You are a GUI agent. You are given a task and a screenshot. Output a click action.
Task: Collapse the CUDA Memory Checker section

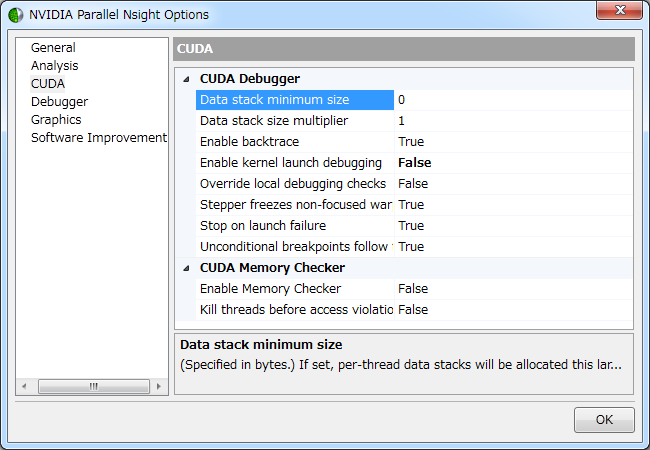(x=187, y=268)
